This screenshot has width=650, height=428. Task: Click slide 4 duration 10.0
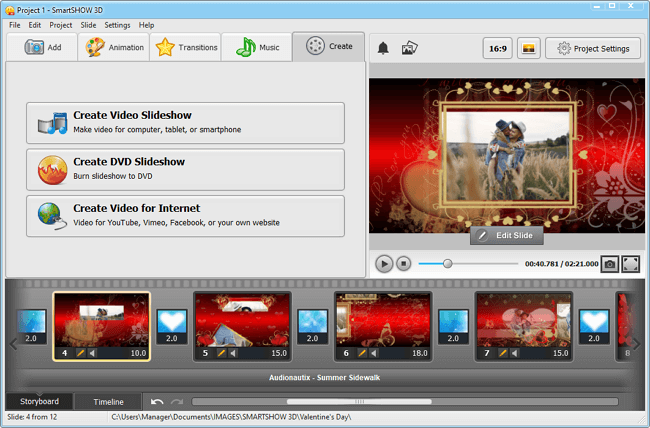[138, 353]
